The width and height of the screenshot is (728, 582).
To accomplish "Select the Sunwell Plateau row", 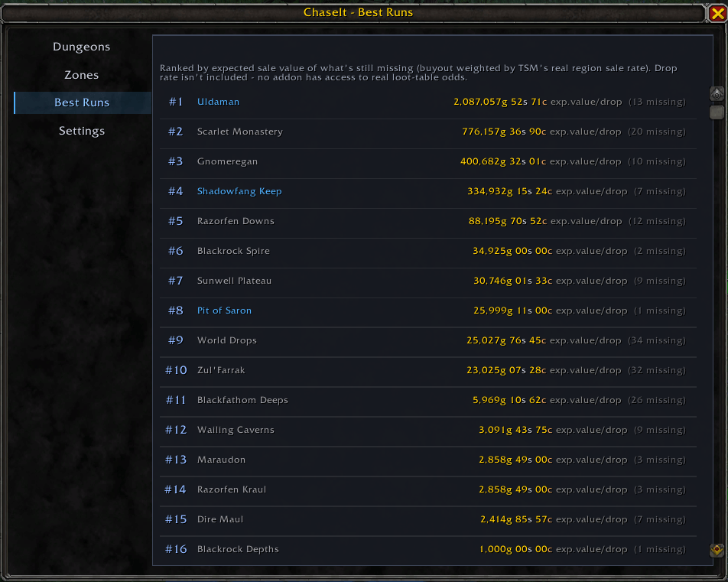I will click(427, 281).
